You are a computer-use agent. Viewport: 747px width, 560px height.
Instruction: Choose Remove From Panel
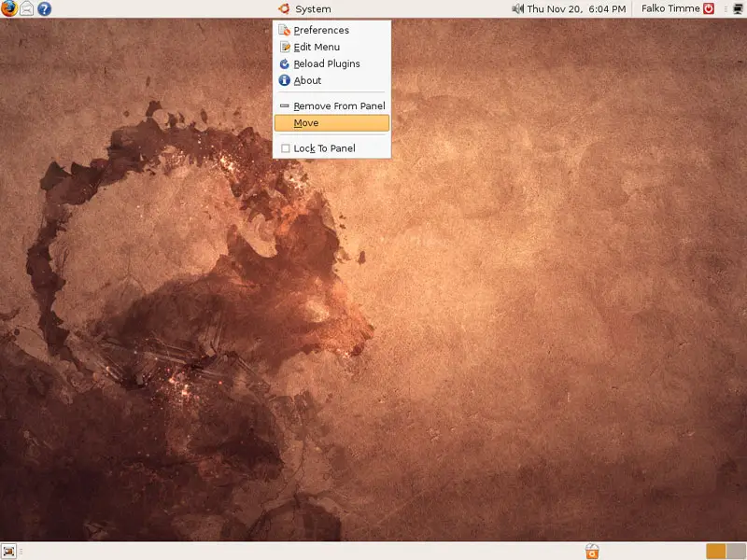point(339,106)
